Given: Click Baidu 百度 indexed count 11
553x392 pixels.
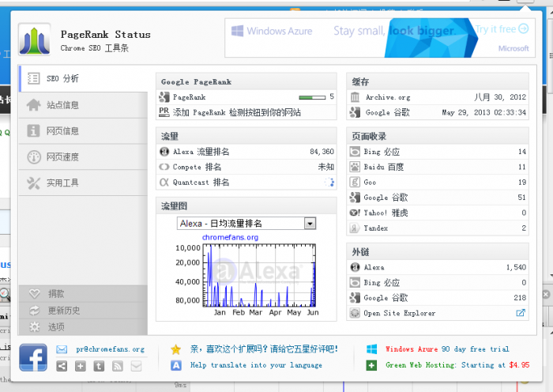Looking at the screenshot, I should [522, 167].
